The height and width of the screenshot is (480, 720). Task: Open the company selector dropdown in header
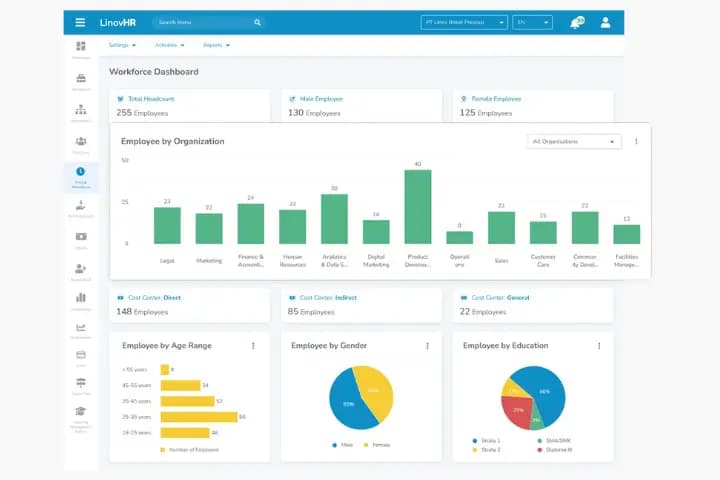(x=464, y=22)
